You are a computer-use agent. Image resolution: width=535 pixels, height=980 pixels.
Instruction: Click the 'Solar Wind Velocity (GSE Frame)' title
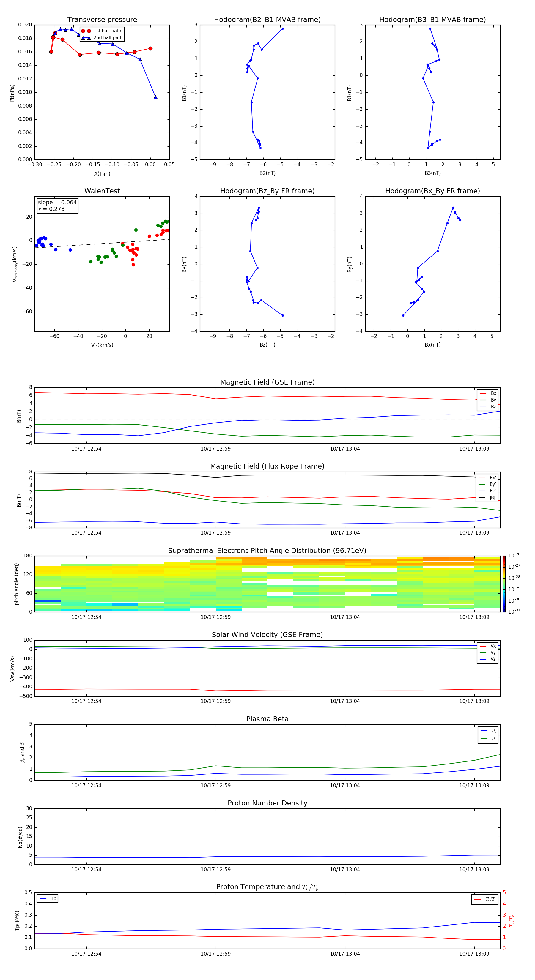pos(267,635)
